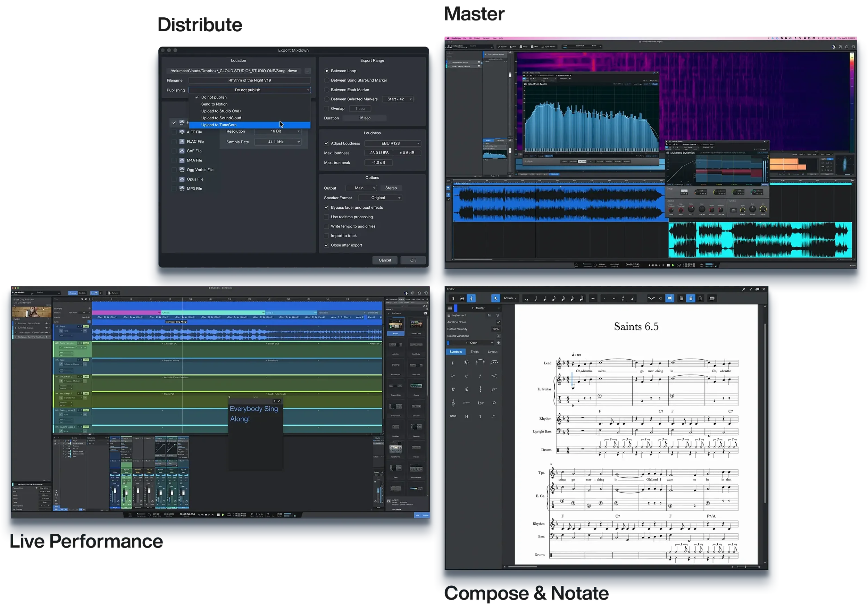This screenshot has height=610, width=868.
Task: Select the whole note duration
Action: click(x=527, y=299)
